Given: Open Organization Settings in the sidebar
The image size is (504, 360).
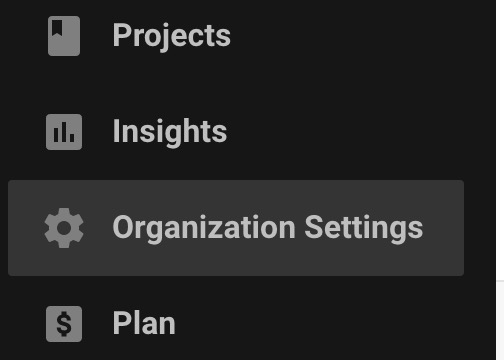Looking at the screenshot, I should (x=236, y=228).
